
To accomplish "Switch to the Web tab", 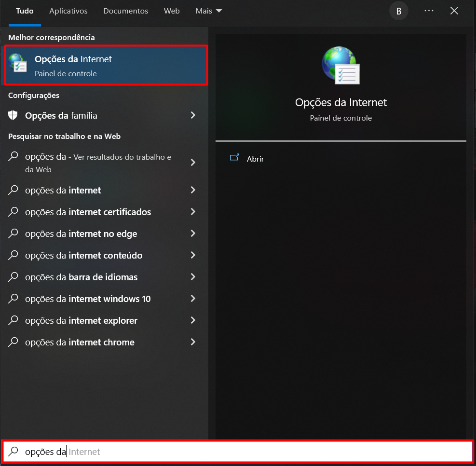I will coord(172,11).
